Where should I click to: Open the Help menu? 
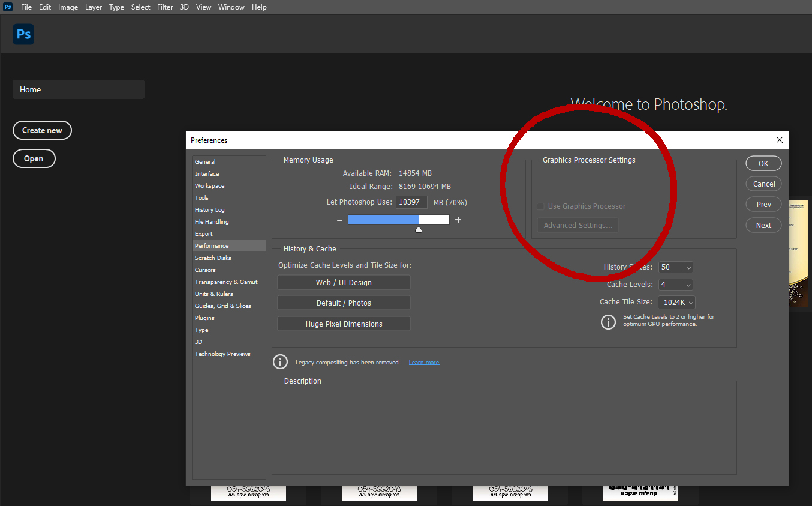[259, 7]
